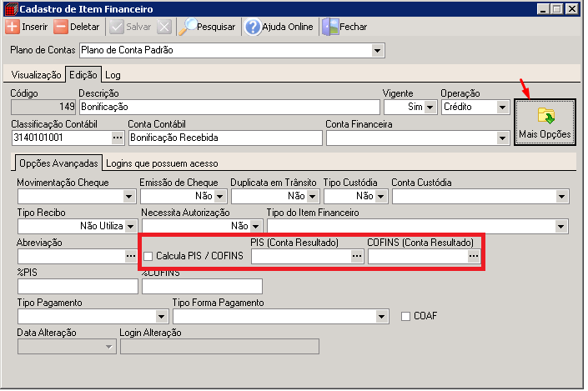Click the Deletar button label

click(x=85, y=27)
